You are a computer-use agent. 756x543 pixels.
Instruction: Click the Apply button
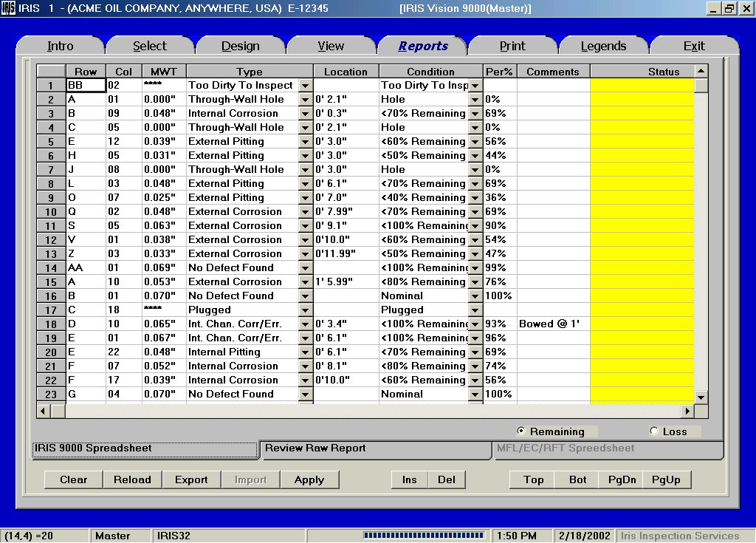coord(309,479)
